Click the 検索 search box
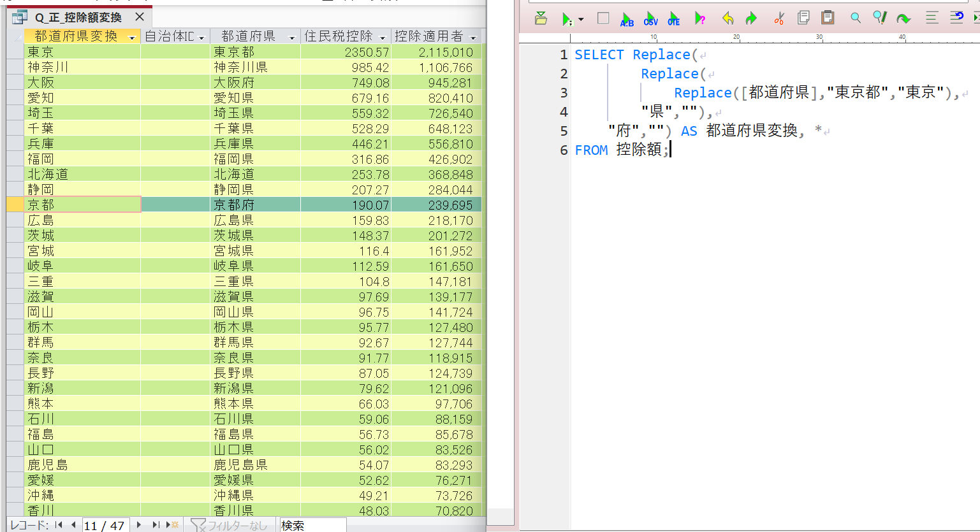 pyautogui.click(x=312, y=526)
